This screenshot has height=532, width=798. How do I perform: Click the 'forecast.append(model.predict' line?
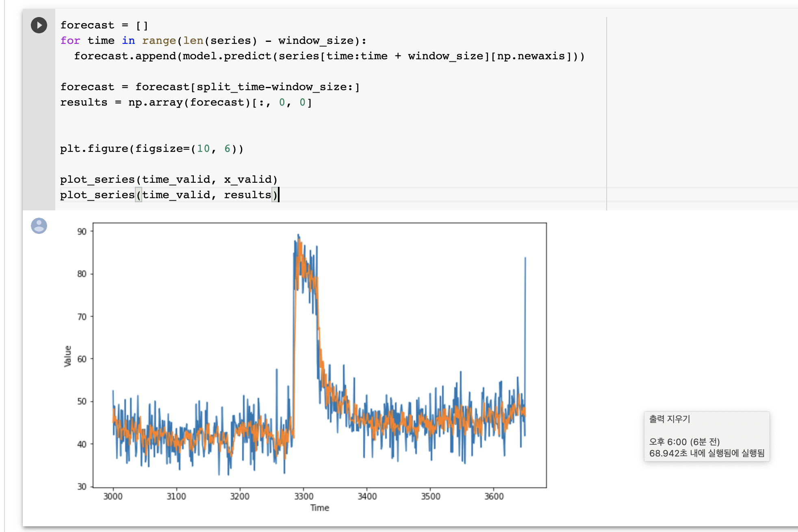coord(329,56)
